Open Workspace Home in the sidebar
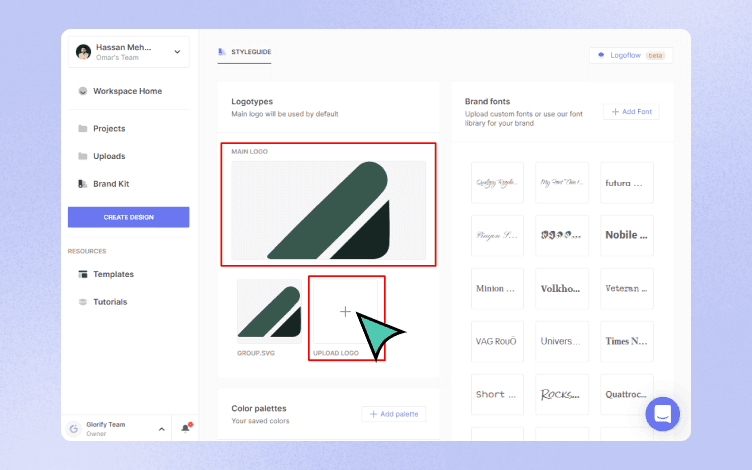Viewport: 752px width, 470px height. (127, 91)
